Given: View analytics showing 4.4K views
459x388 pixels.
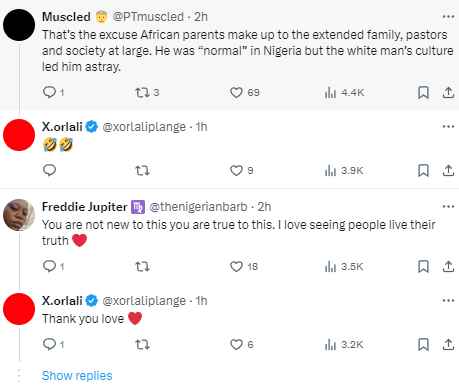Looking at the screenshot, I should click(x=344, y=92).
